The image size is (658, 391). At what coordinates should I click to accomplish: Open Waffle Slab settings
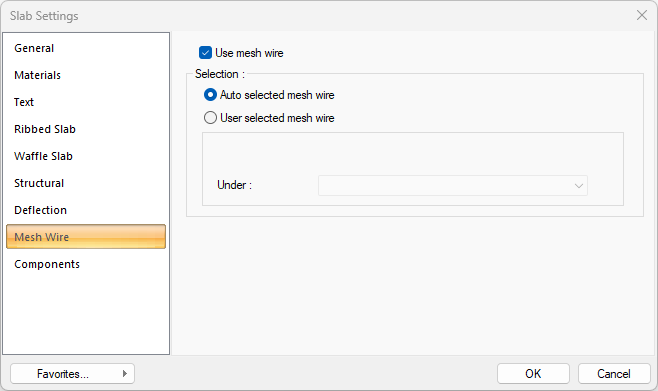[43, 156]
